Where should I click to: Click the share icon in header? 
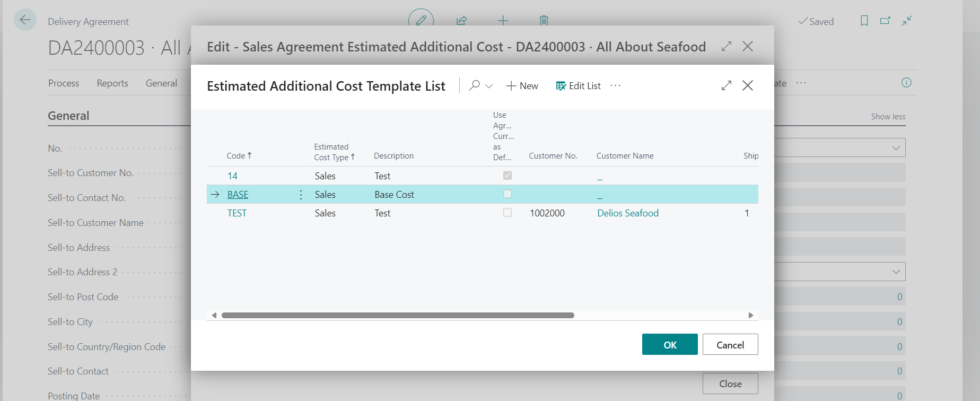point(461,21)
